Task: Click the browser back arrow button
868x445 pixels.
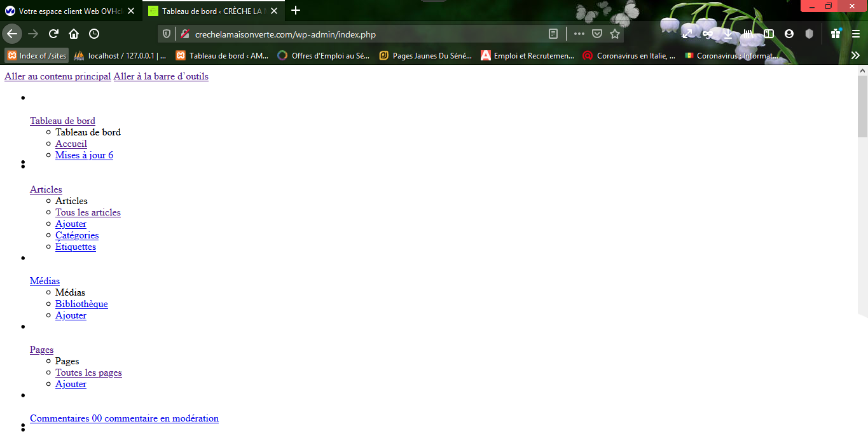Action: [12, 34]
